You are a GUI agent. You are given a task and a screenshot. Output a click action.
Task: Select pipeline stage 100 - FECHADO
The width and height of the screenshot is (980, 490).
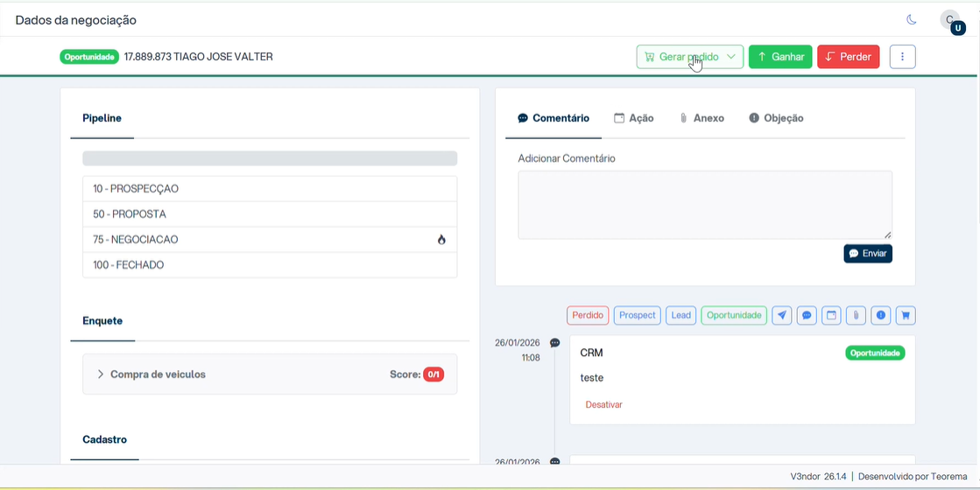tap(270, 265)
